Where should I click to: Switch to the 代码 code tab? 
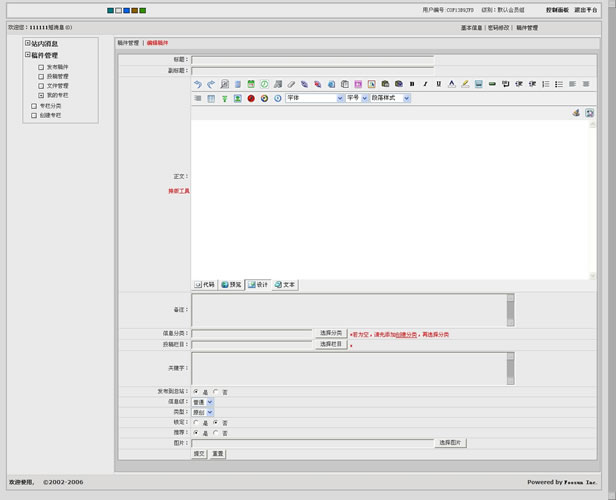click(205, 285)
